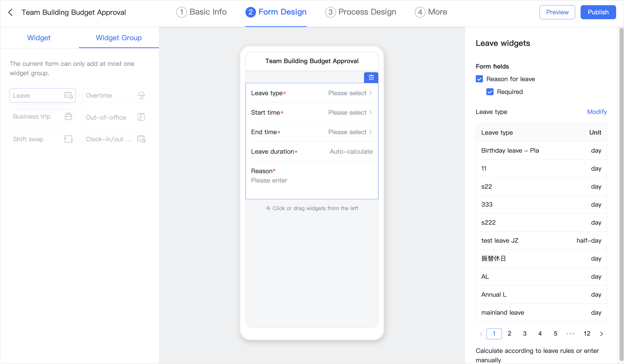Viewport: 624px width, 364px height.
Task: Delete the widget group using trash icon
Action: pyautogui.click(x=371, y=77)
